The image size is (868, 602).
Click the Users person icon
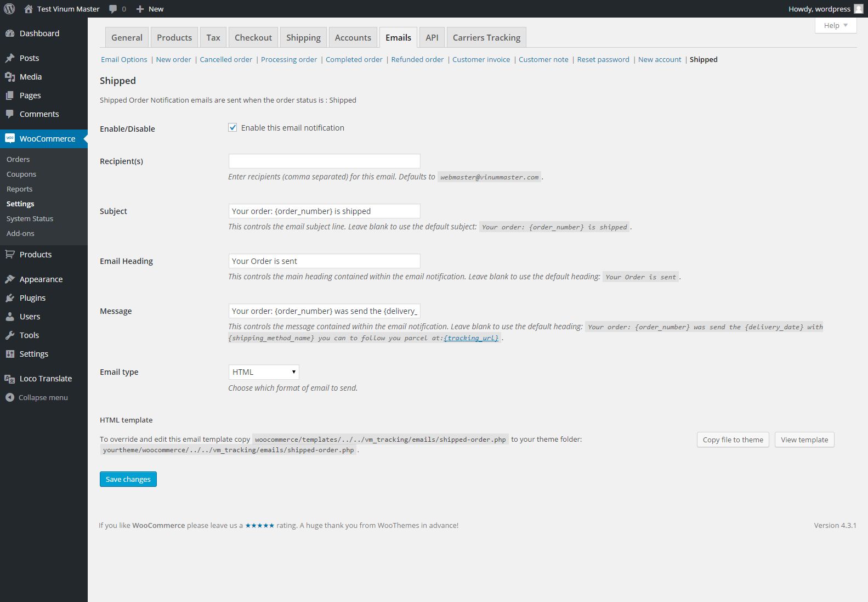point(10,317)
